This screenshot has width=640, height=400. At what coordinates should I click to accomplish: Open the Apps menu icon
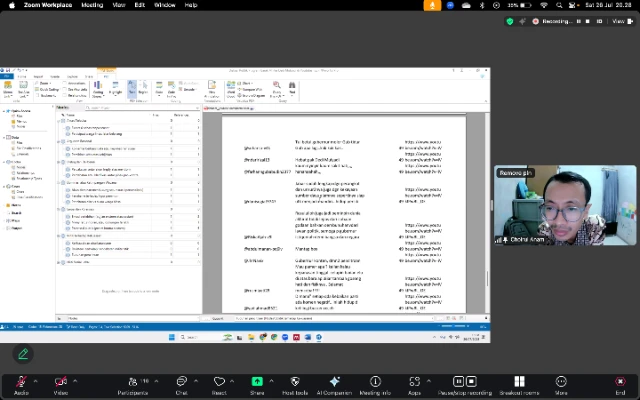tap(414, 382)
